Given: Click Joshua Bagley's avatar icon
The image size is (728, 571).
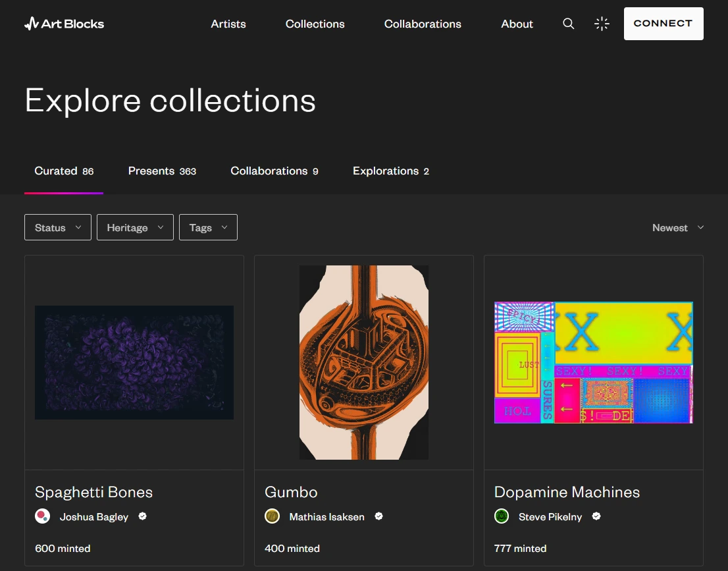Looking at the screenshot, I should click(x=43, y=516).
